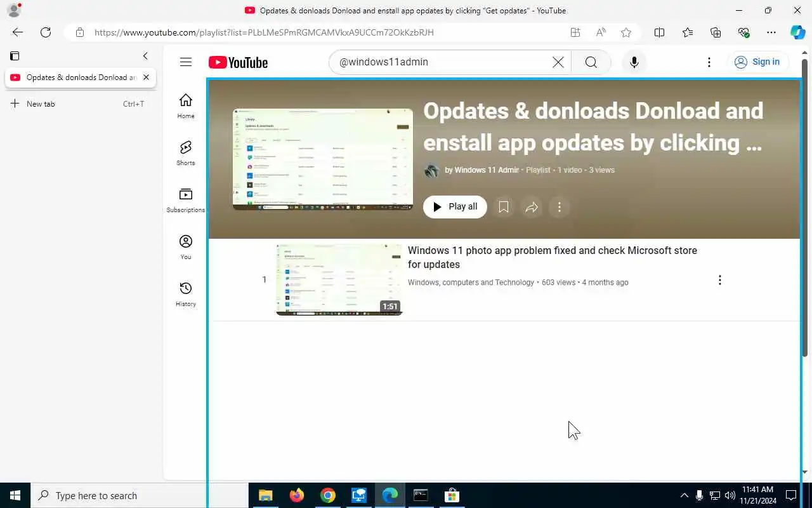Open Home in the YouTube sidebar
Viewport: 812px width, 508px height.
(x=186, y=106)
